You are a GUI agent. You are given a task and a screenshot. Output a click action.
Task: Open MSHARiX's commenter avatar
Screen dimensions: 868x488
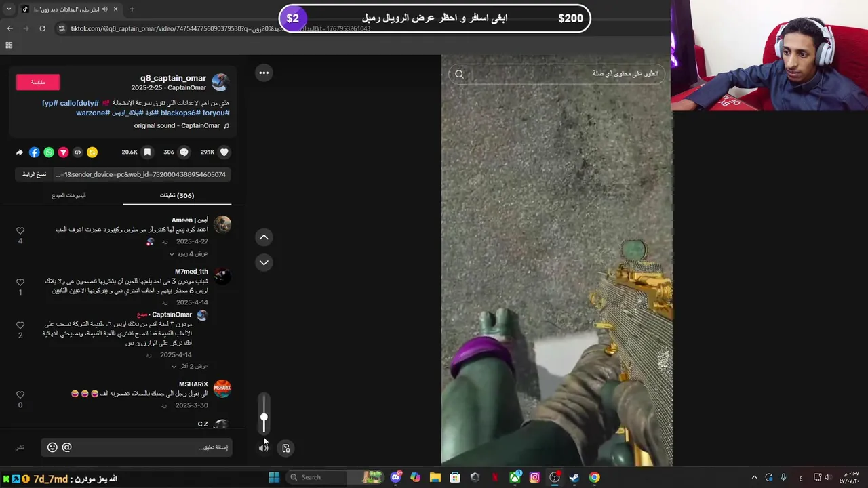click(x=222, y=388)
